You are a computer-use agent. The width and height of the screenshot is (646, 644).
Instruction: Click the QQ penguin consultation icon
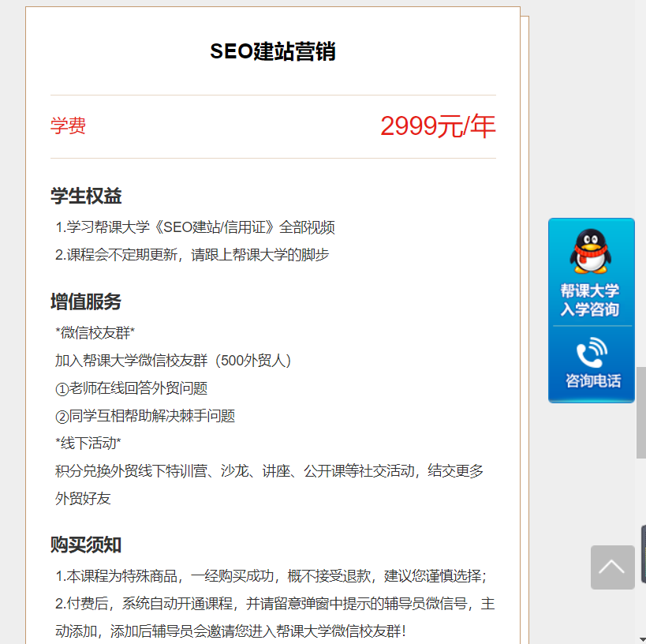click(590, 251)
